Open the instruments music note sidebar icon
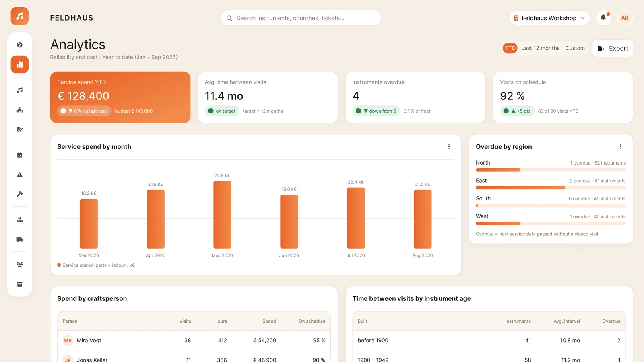Viewport: 644px width, 362px height. pyautogui.click(x=20, y=90)
